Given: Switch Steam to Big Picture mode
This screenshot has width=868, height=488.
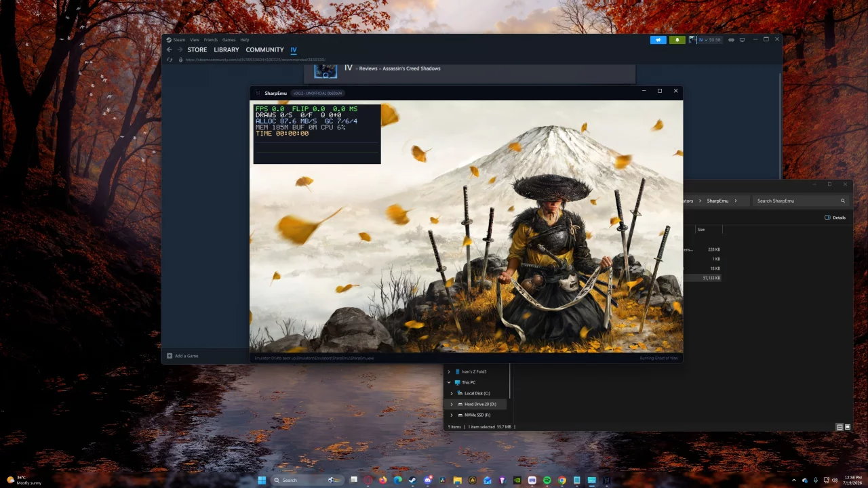Looking at the screenshot, I should (742, 40).
